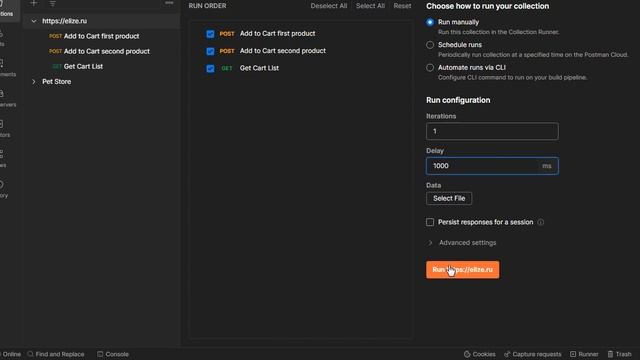The height and width of the screenshot is (360, 640).
Task: Click Add to Cart second product run order row
Action: [x=301, y=51]
